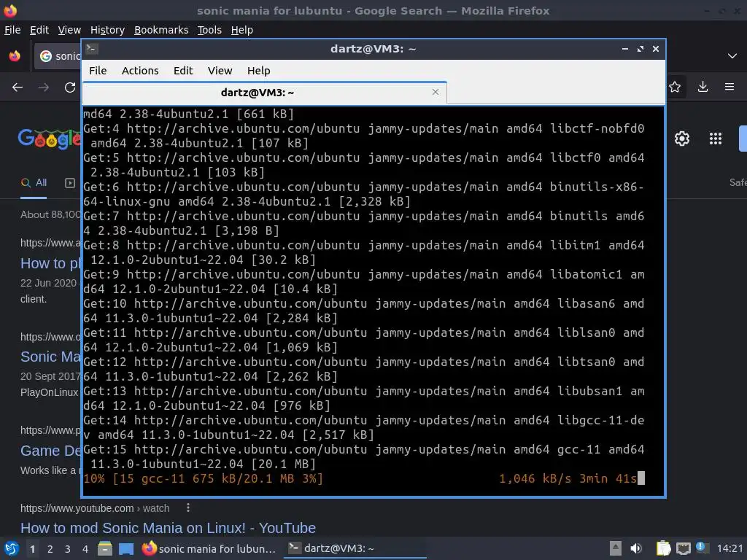747x560 pixels.
Task: Close the dartz@VM3 terminal tab
Action: [x=435, y=92]
